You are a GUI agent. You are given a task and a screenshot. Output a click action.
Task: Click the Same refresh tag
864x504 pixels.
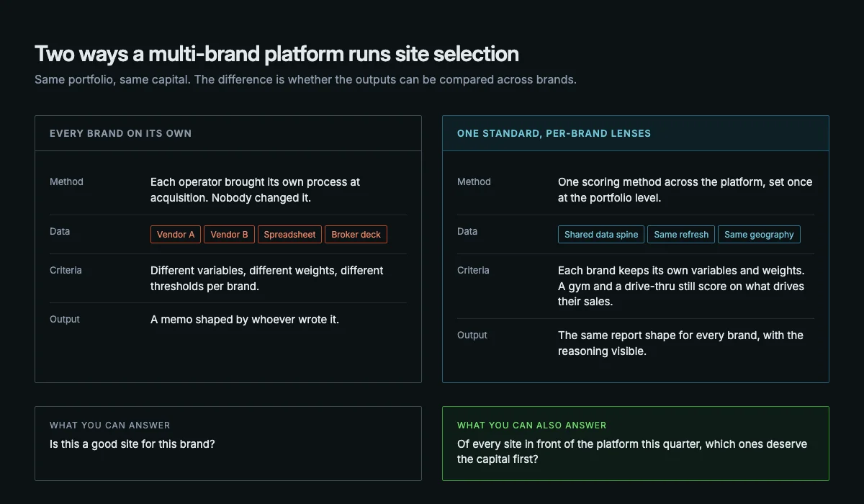[x=681, y=234]
